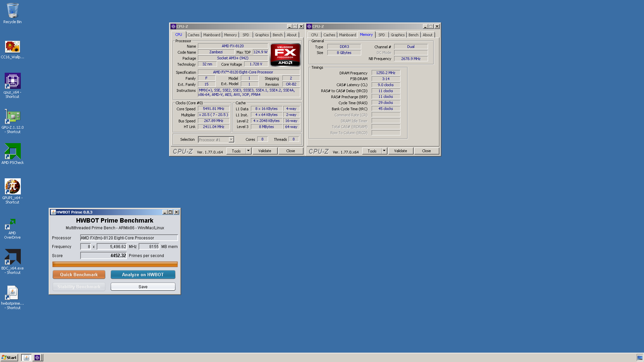Image resolution: width=644 pixels, height=362 pixels.
Task: Open Mainboard tab in right CPU-Z window
Action: click(x=347, y=35)
